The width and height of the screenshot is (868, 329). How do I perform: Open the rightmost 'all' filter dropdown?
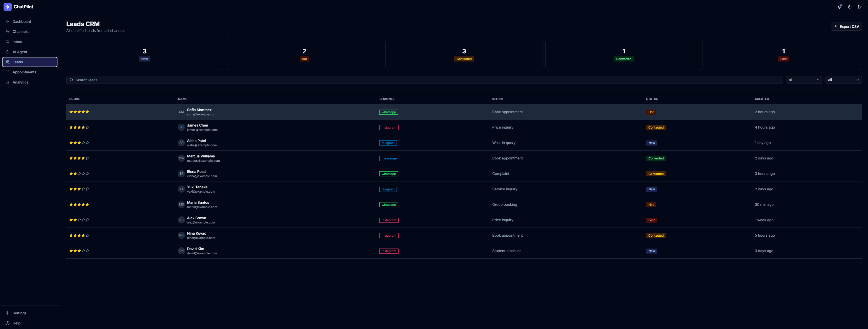(x=843, y=80)
